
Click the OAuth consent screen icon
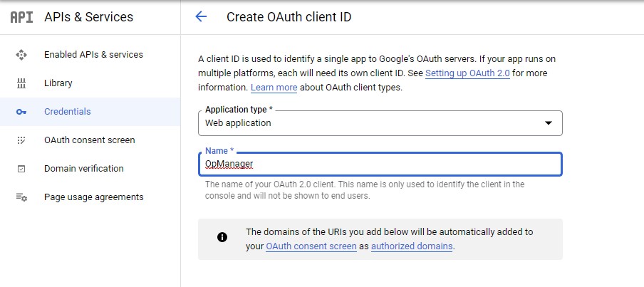(21, 140)
